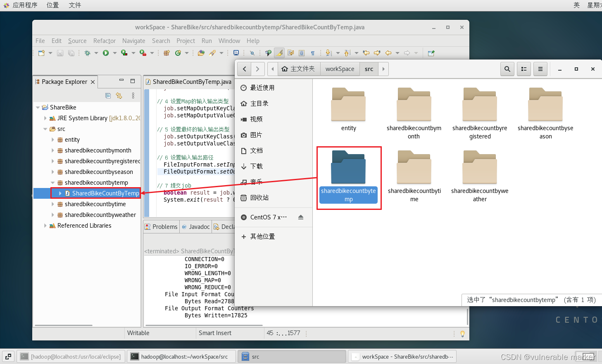Screen dimensions: 602x364
Task: Click the light bulb tip icon in status bar
Action: (462, 333)
